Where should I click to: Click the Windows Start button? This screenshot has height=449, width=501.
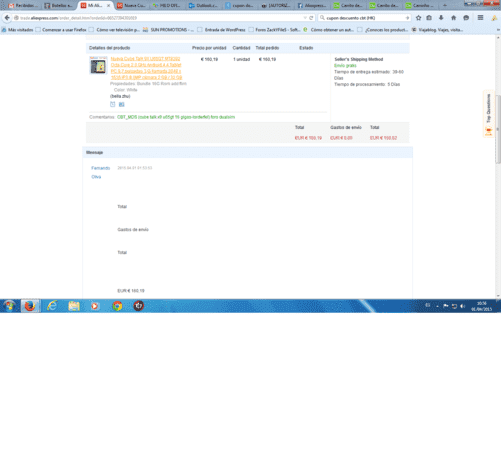(9, 306)
